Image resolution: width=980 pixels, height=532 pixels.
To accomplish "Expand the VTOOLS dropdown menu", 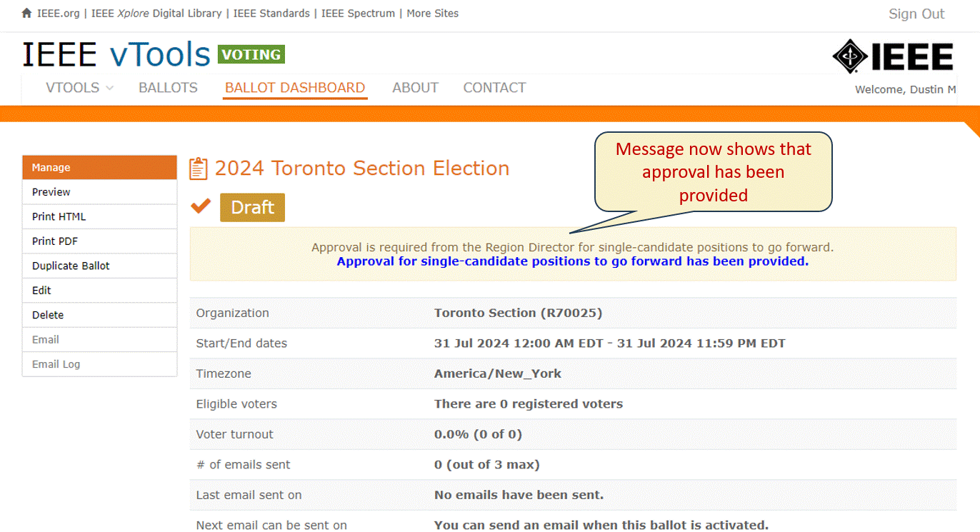I will click(79, 88).
